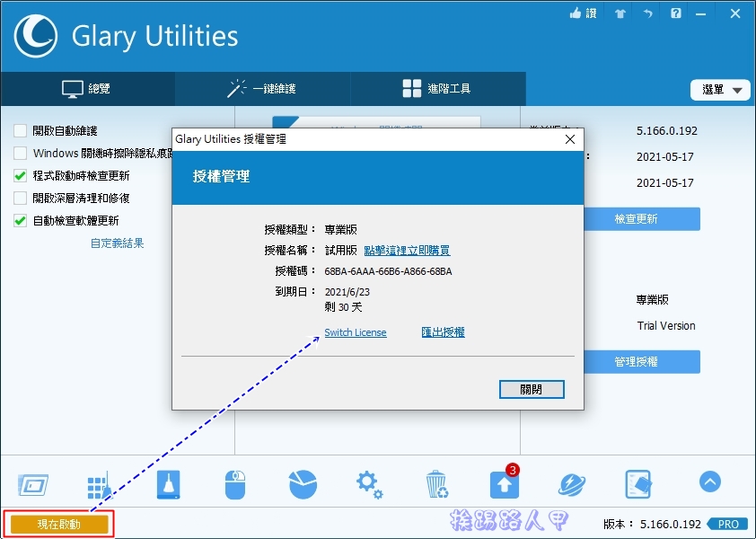
Task: Click the 關閉 button in license dialog
Action: point(532,389)
